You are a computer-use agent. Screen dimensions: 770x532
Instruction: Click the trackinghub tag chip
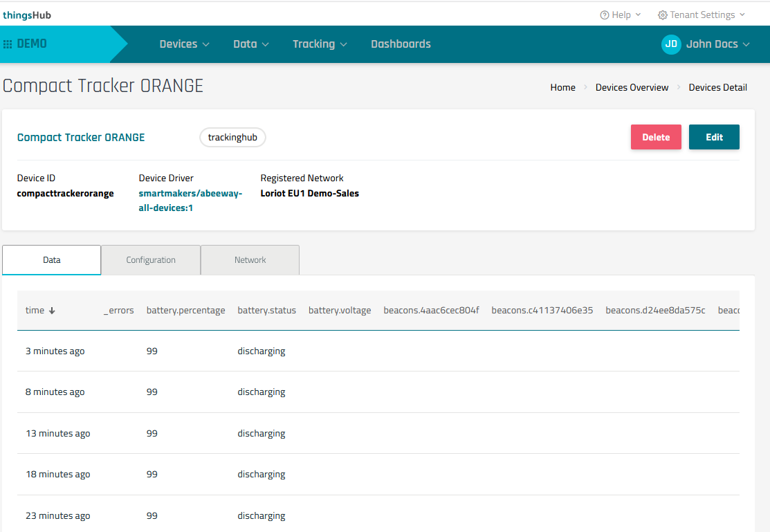[x=232, y=138]
